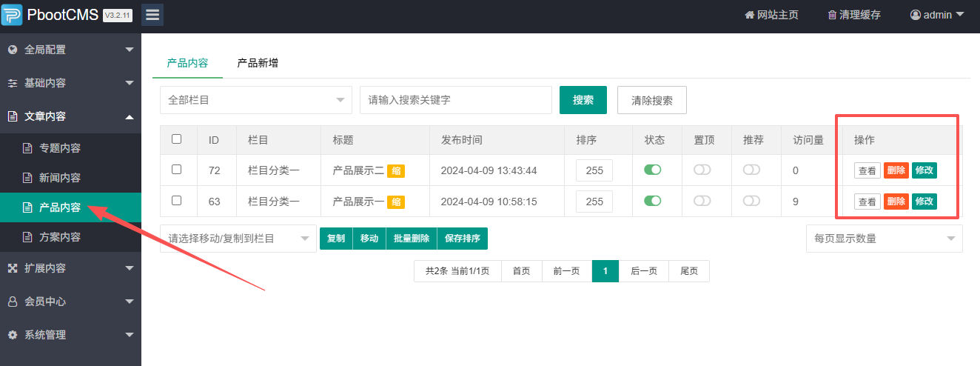Click 删除 for 产品展示二

[896, 170]
